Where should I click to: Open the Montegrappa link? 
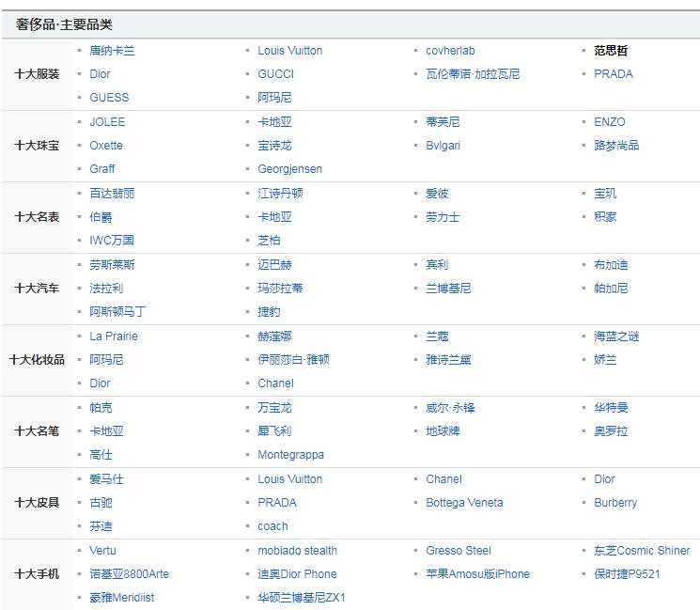(x=290, y=455)
